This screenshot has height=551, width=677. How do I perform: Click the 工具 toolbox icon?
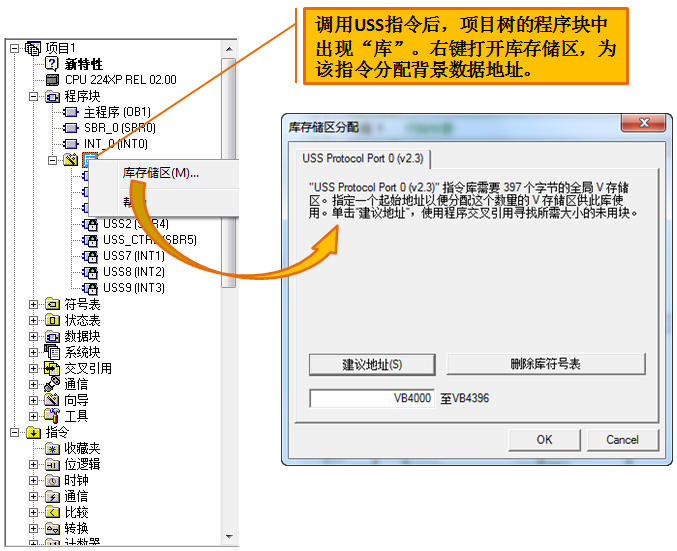[x=52, y=416]
